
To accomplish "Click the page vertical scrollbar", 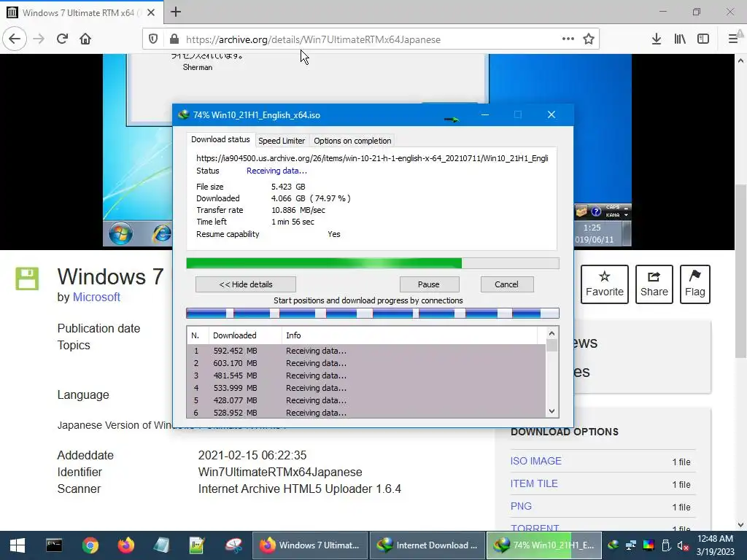I will pyautogui.click(x=740, y=271).
